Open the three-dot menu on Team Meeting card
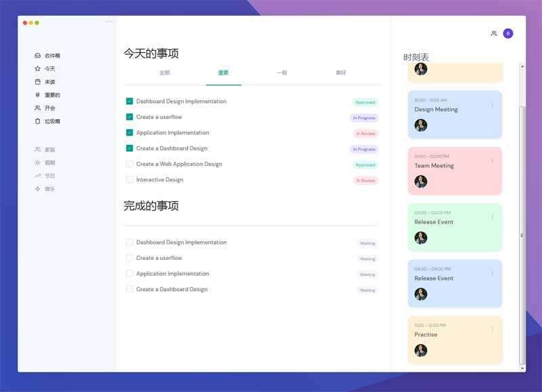This screenshot has height=392, width=542. tap(493, 160)
